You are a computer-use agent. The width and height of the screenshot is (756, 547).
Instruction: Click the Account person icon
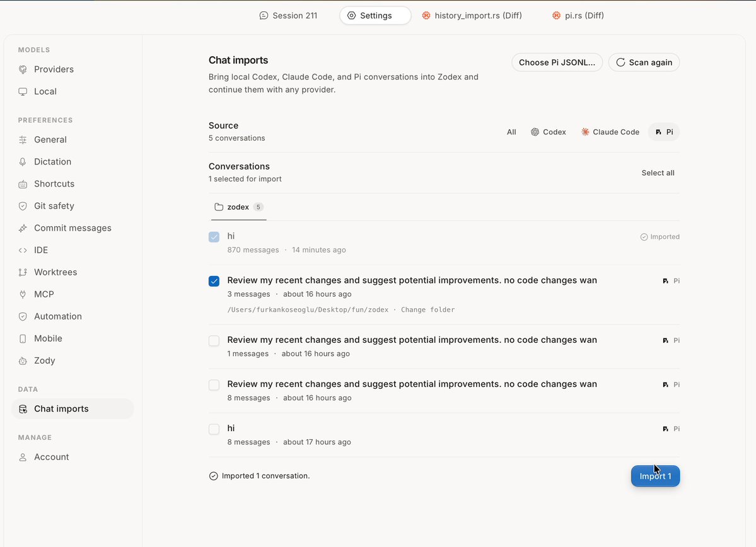[23, 458]
